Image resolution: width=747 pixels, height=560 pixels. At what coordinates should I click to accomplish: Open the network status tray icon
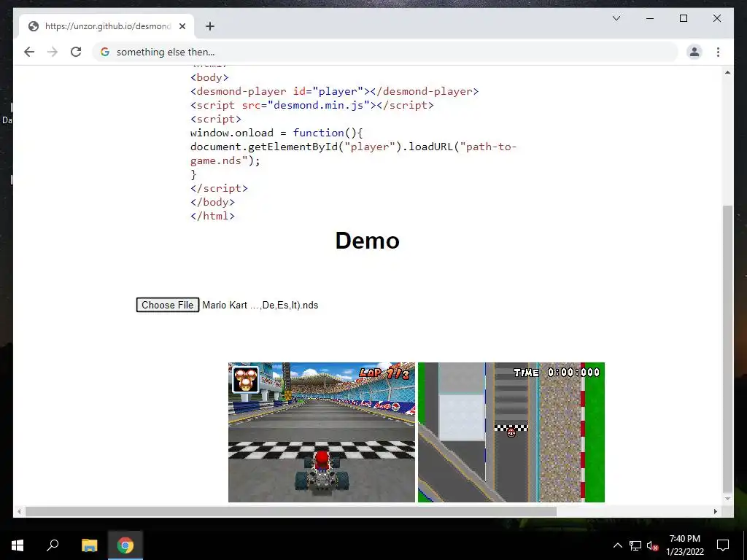635,545
